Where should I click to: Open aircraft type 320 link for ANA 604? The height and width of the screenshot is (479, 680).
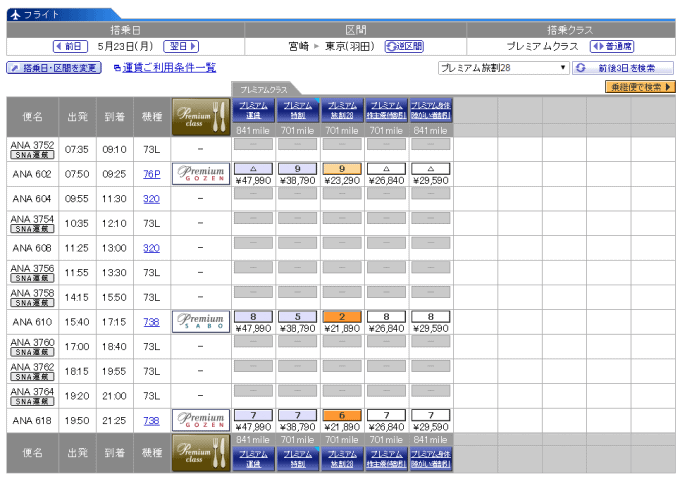click(x=152, y=199)
